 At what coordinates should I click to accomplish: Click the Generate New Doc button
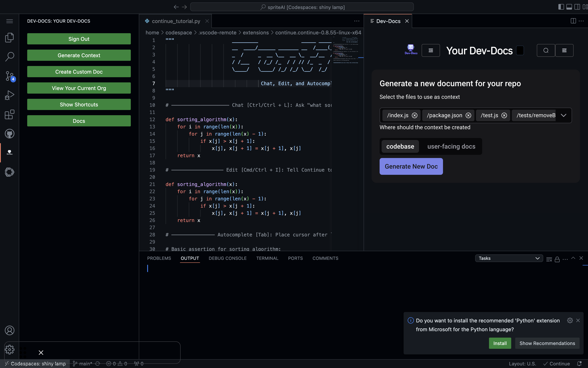tap(411, 166)
